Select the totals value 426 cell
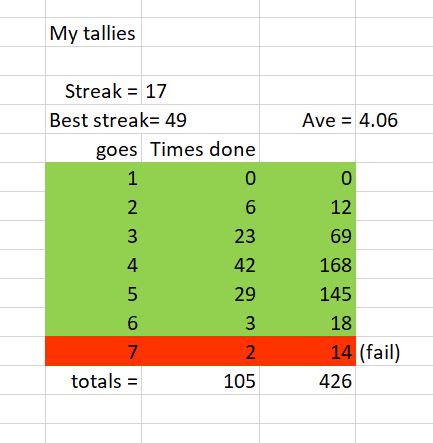This screenshot has width=433, height=443. click(x=308, y=380)
